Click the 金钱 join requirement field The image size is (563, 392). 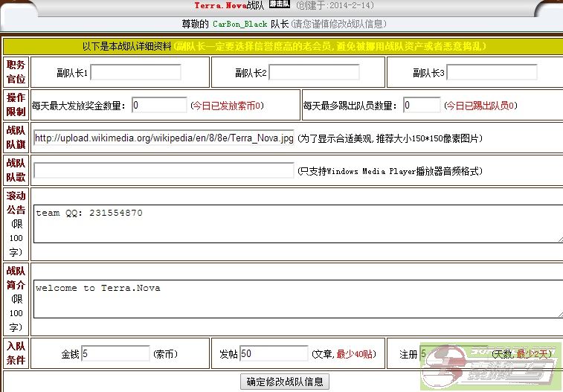click(115, 354)
